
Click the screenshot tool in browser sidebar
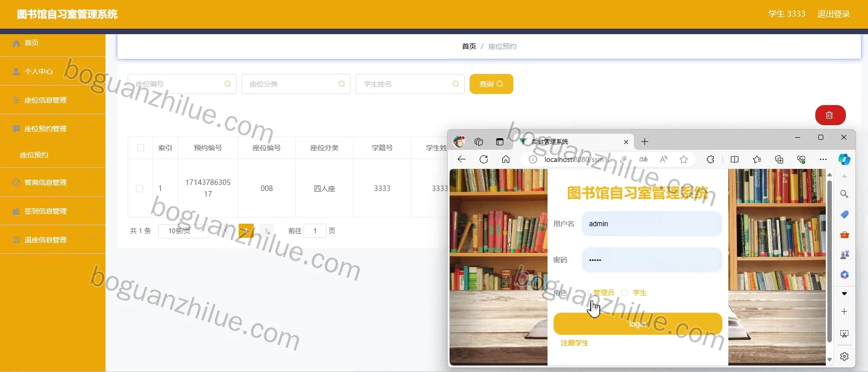pyautogui.click(x=844, y=334)
